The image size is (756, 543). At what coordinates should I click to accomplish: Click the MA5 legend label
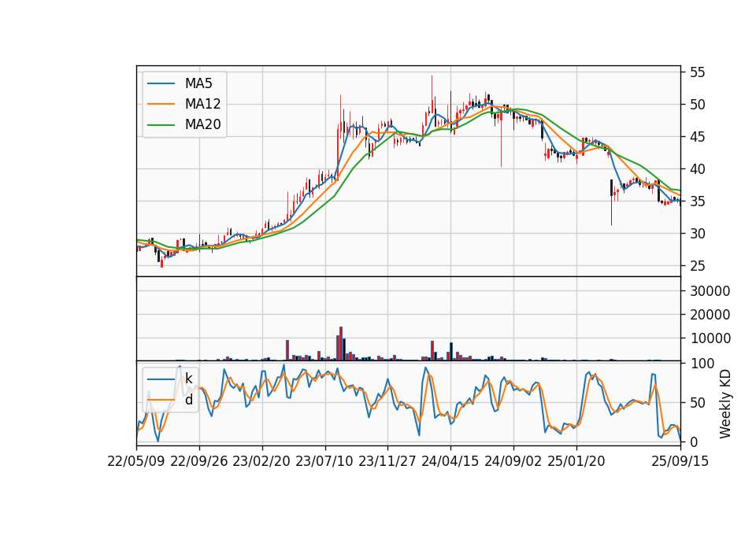point(198,83)
